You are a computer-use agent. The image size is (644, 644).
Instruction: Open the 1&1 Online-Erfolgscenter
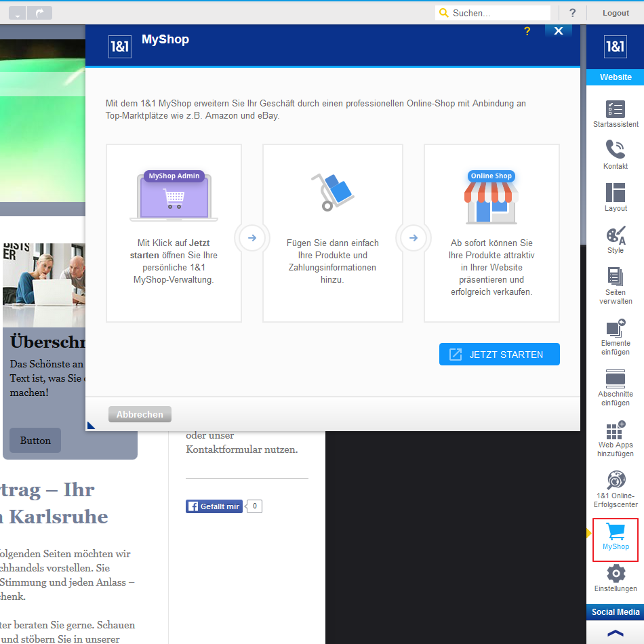pos(616,488)
